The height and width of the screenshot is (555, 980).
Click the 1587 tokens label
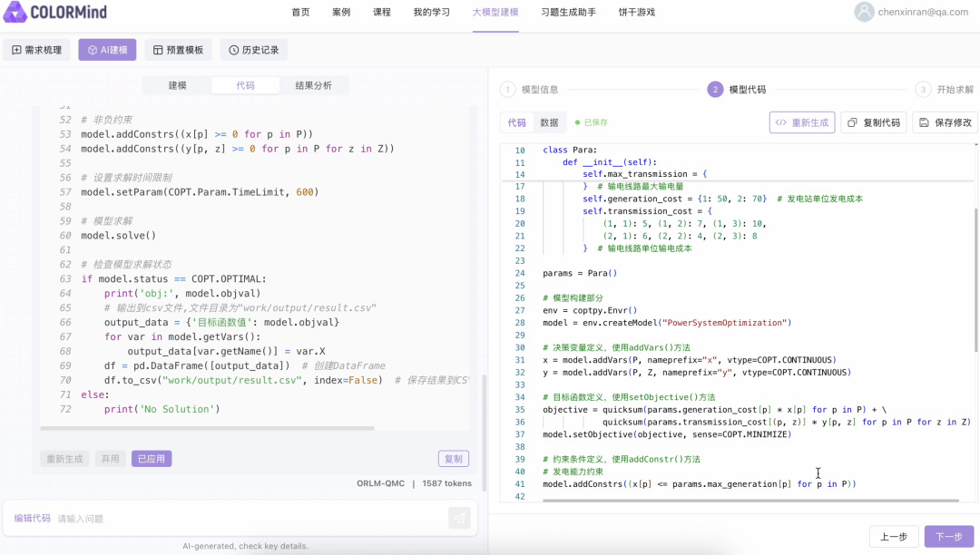[x=446, y=483]
